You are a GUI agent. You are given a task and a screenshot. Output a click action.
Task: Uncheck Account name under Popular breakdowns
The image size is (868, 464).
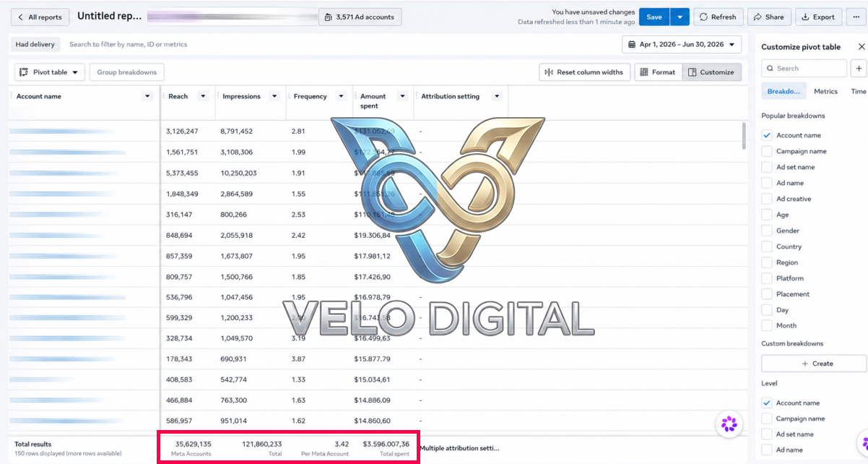coord(767,135)
